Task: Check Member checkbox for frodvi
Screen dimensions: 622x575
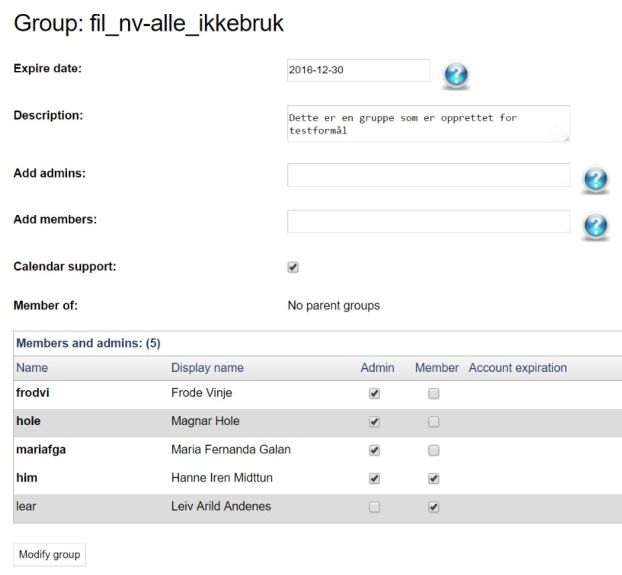Action: click(434, 393)
